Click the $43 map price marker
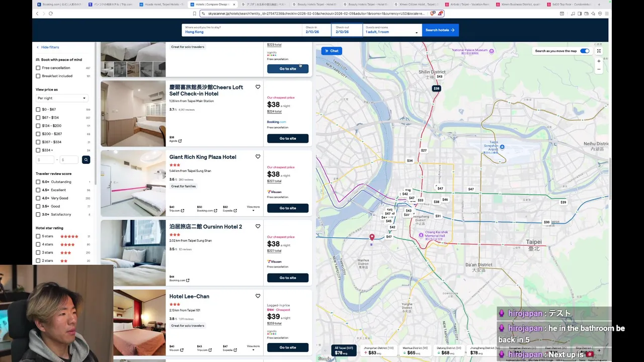The image size is (644, 362). tap(439, 76)
